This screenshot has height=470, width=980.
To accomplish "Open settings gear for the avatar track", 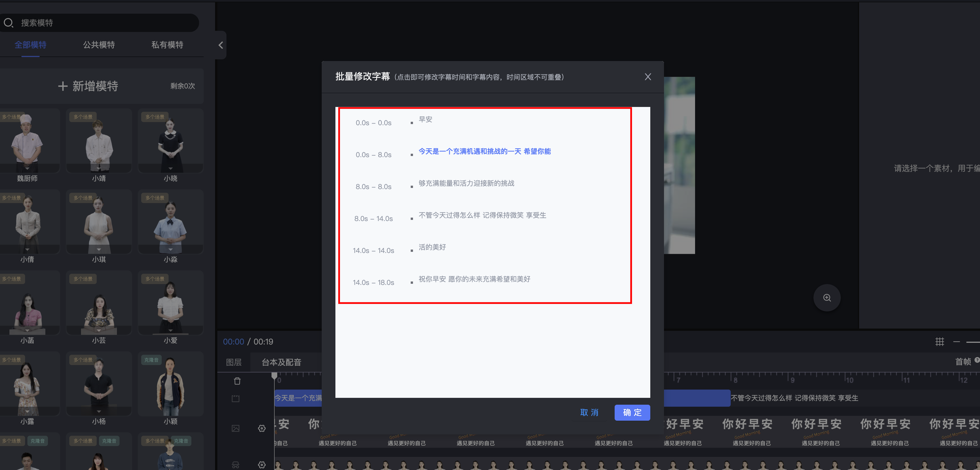I will click(262, 465).
